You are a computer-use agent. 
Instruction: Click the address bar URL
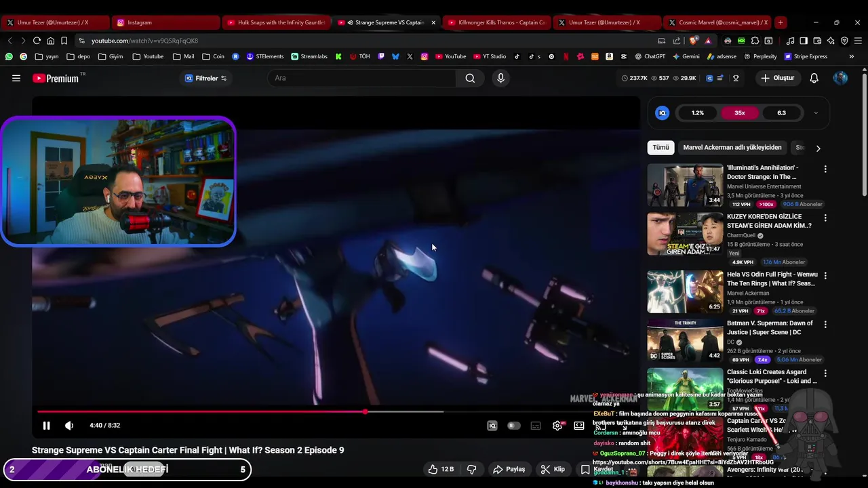pos(144,41)
